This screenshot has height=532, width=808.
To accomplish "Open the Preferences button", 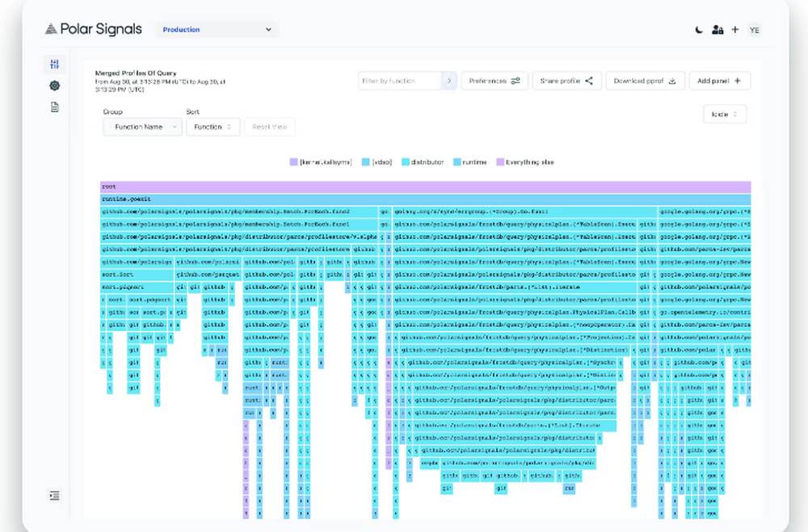I will [494, 81].
